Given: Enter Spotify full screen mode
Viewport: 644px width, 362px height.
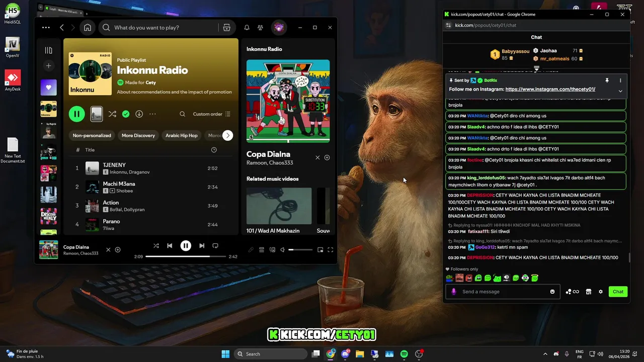Looking at the screenshot, I should point(331,250).
